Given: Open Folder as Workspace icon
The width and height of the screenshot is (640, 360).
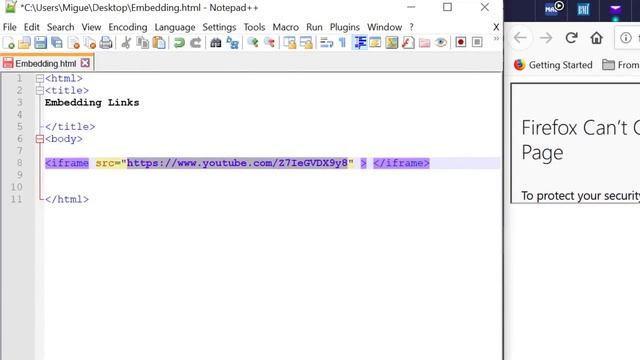Looking at the screenshot, I should pos(424,42).
